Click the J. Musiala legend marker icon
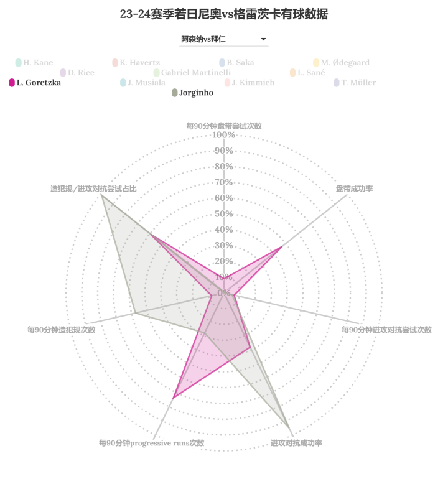The height and width of the screenshot is (484, 448). click(x=123, y=83)
